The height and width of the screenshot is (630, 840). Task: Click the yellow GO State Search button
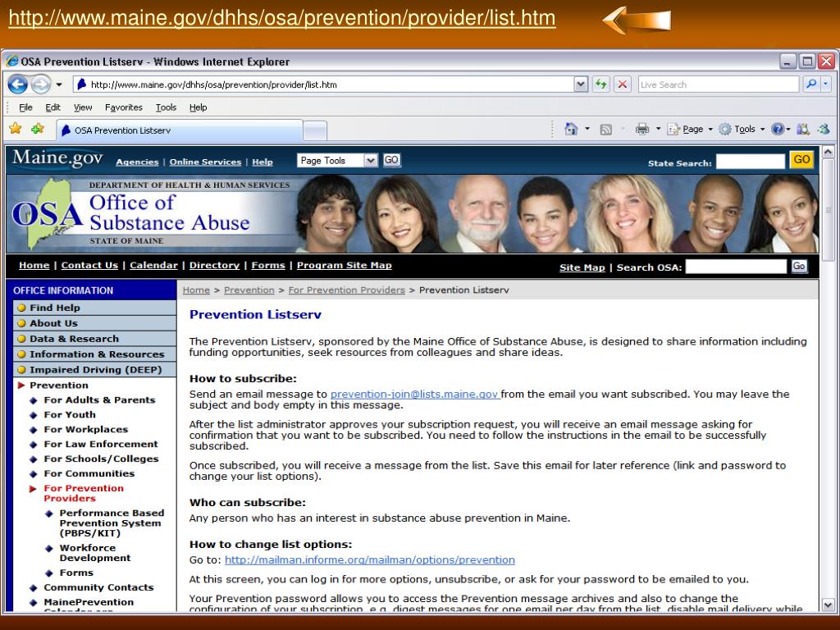tap(801, 160)
